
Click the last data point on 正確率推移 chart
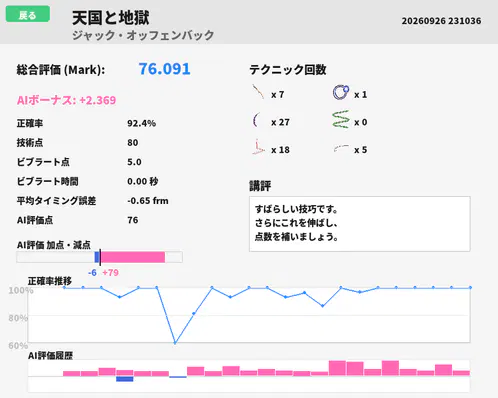point(470,287)
